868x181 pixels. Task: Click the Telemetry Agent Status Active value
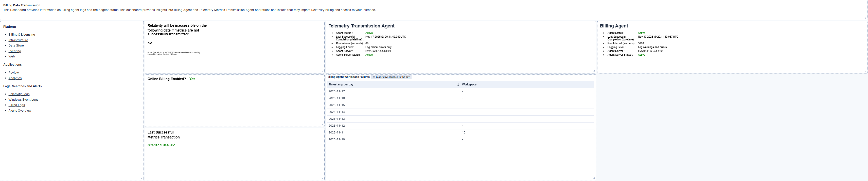pyautogui.click(x=369, y=33)
